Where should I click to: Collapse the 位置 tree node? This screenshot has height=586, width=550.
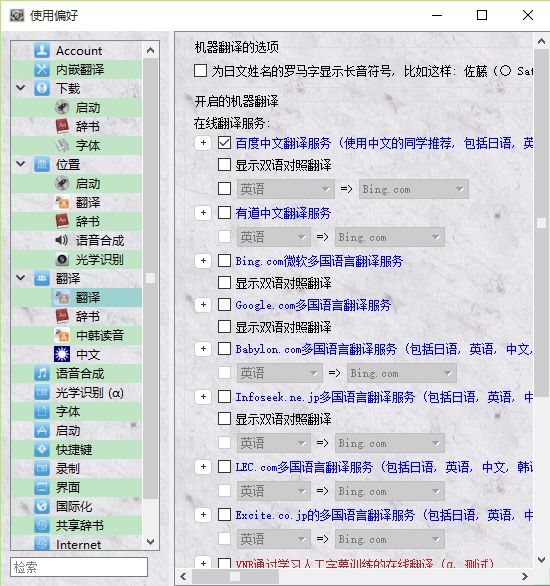[21, 164]
